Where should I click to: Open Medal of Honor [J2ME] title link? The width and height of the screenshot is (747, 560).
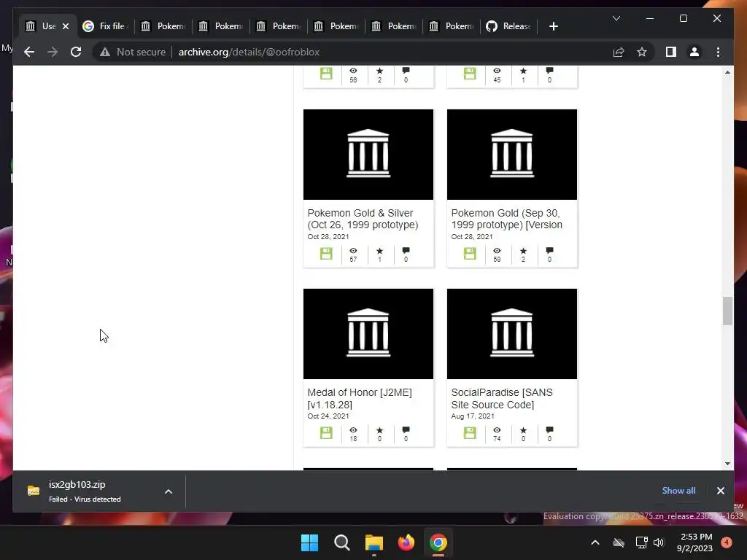[x=360, y=399]
